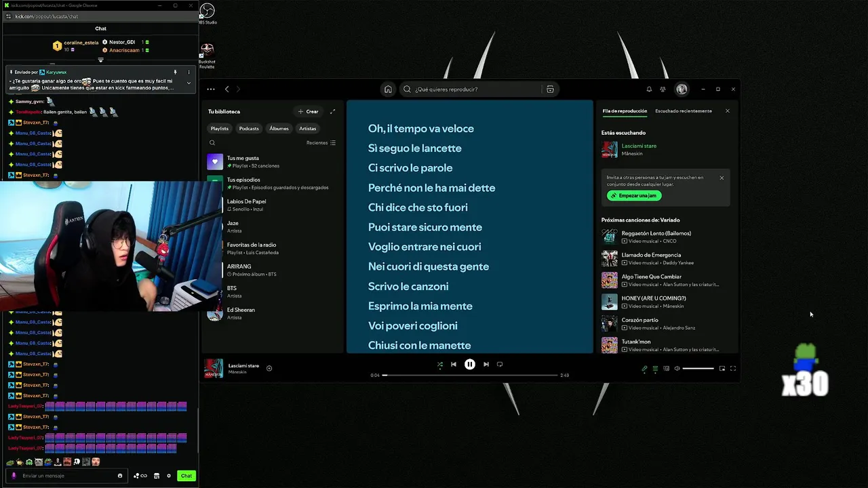Screen dimensions: 868x488
Task: Open Spotify notifications bell
Action: click(649, 89)
